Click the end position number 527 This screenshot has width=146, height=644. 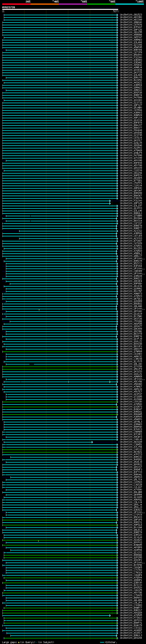click(115, 11)
